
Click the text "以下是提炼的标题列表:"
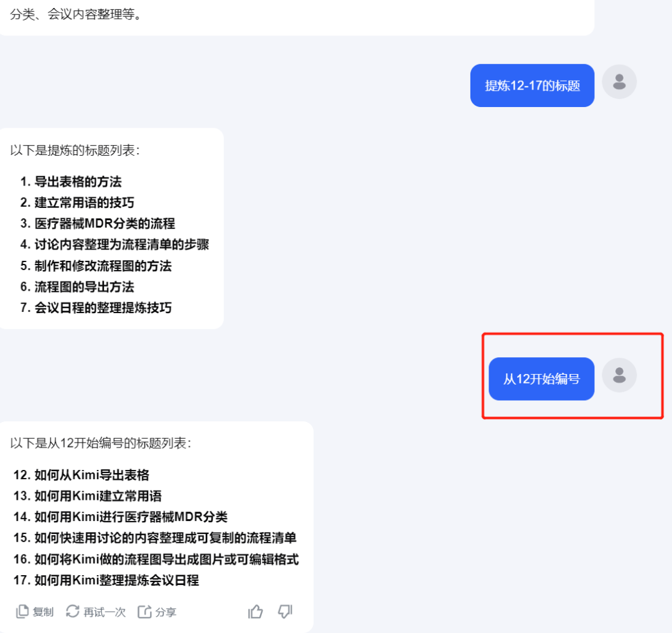[75, 151]
